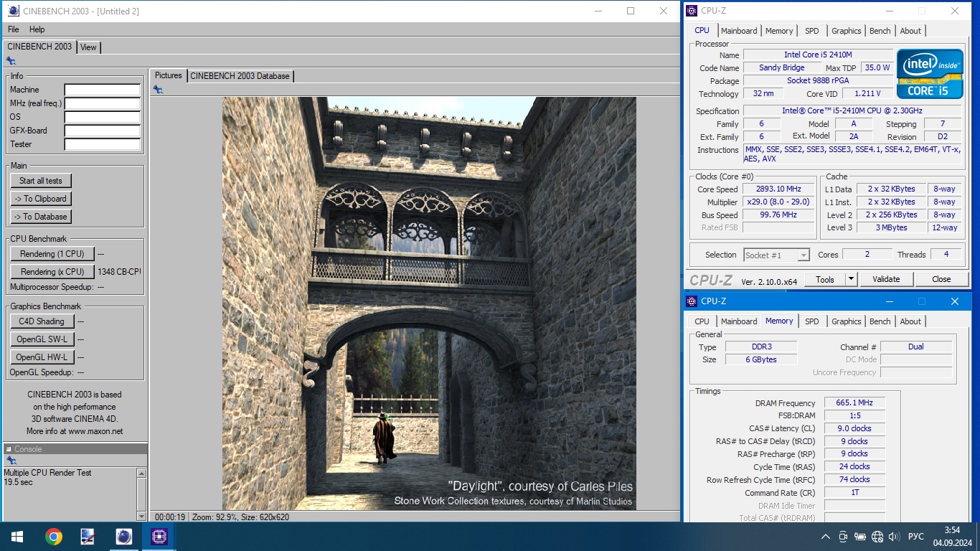The width and height of the screenshot is (980, 551).
Task: Open the Help menu
Action: [37, 29]
